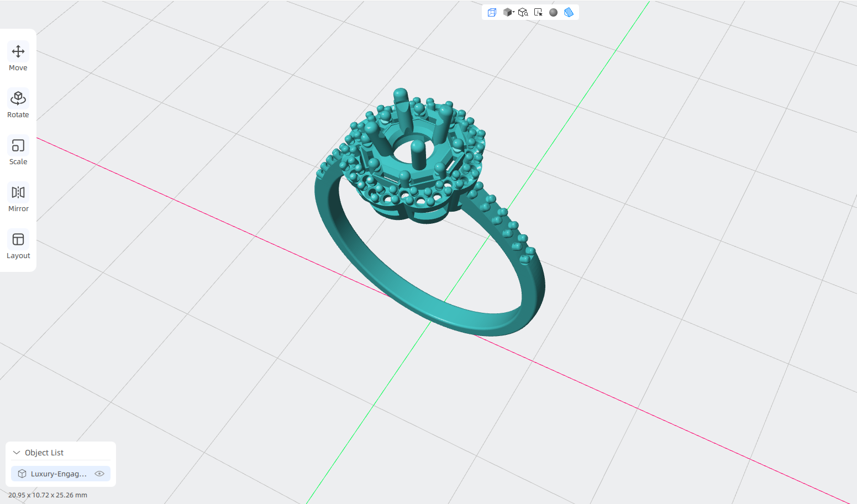Select the Scale tool
Screen dimensions: 857x504
pyautogui.click(x=18, y=151)
